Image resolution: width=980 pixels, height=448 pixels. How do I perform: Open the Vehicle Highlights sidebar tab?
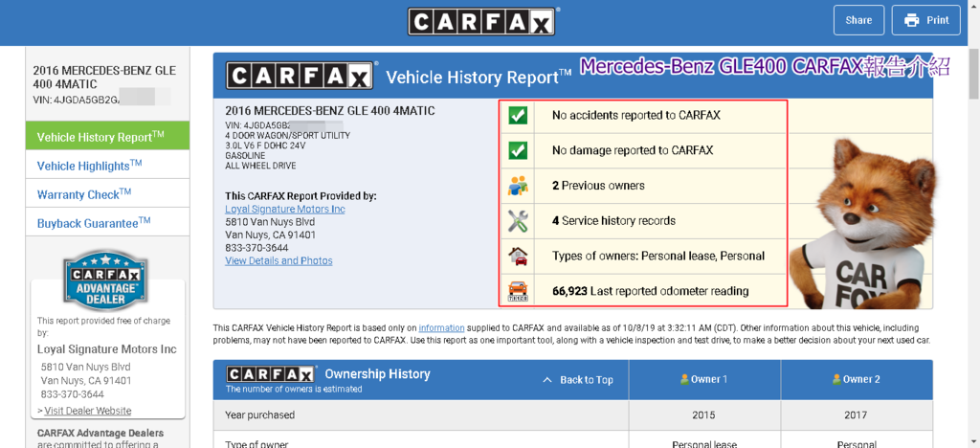click(x=107, y=166)
